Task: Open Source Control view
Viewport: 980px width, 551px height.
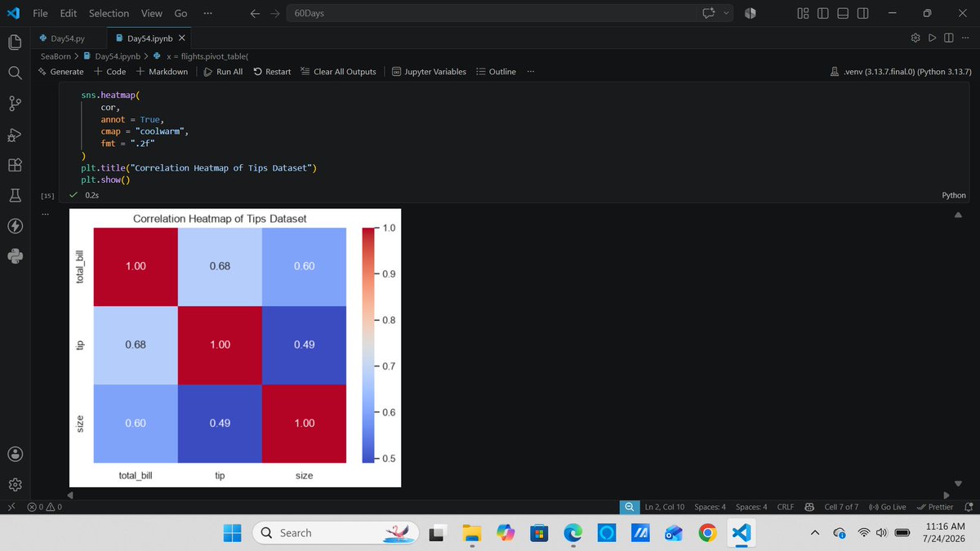Action: coord(15,104)
